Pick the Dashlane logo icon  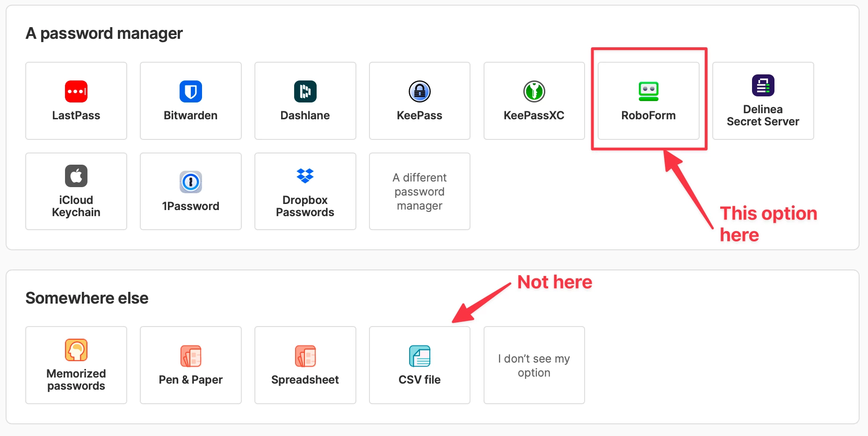(x=305, y=91)
